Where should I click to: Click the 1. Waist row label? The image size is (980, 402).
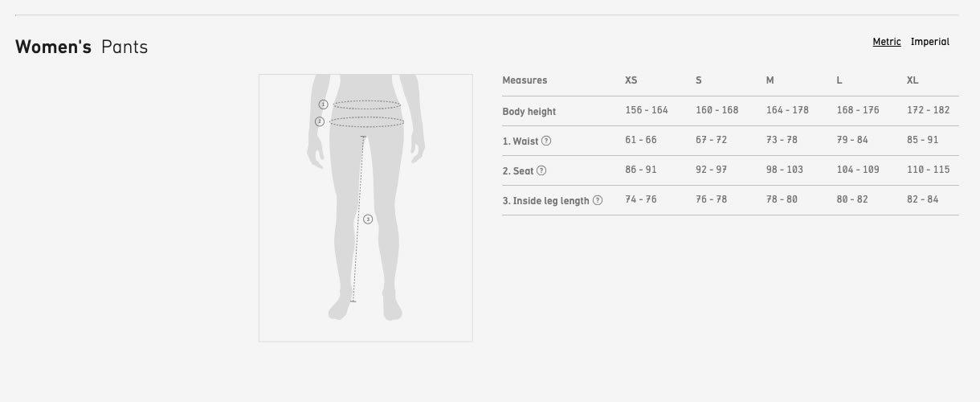pyautogui.click(x=521, y=141)
